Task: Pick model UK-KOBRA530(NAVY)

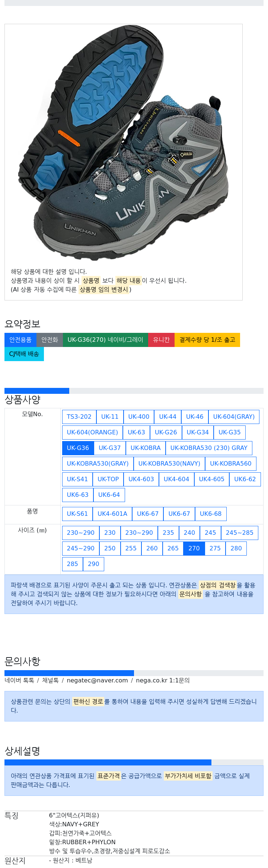Action: [169, 464]
